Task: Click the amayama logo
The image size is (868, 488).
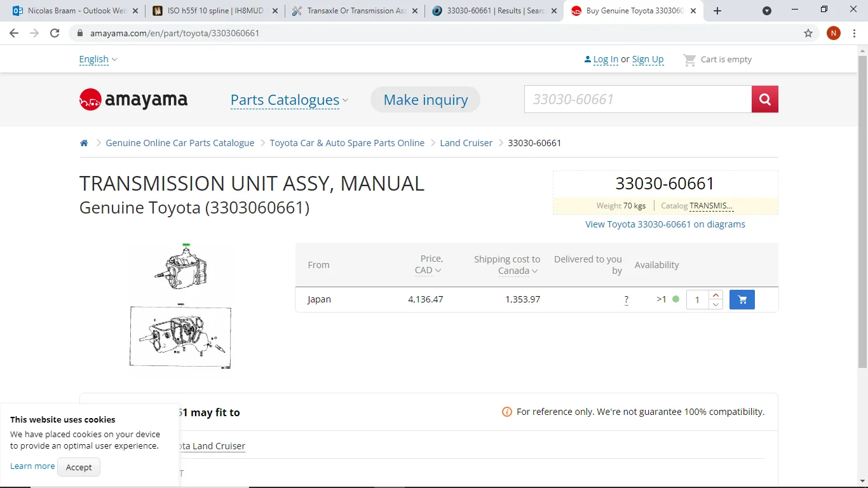Action: (133, 100)
